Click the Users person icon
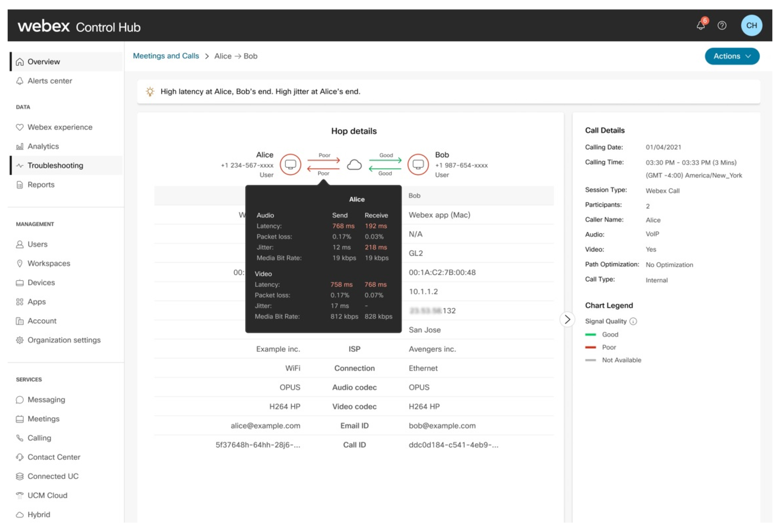The width and height of the screenshot is (780, 532). pos(20,244)
